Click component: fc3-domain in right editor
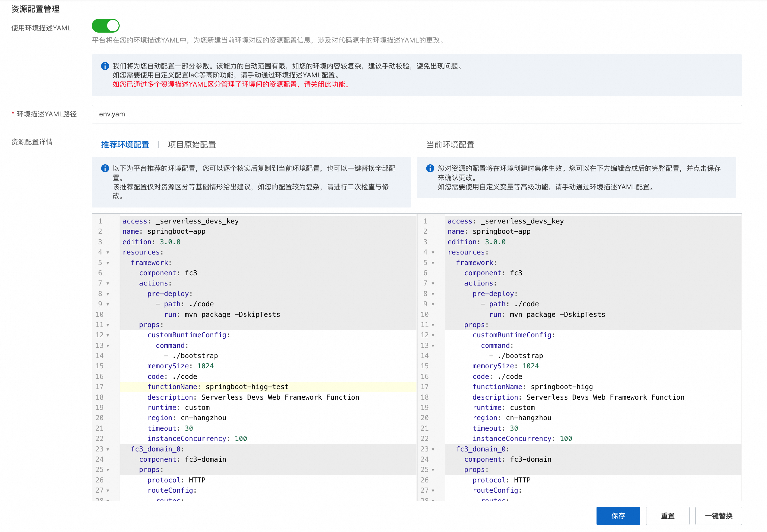The height and width of the screenshot is (532, 767). pyautogui.click(x=508, y=459)
